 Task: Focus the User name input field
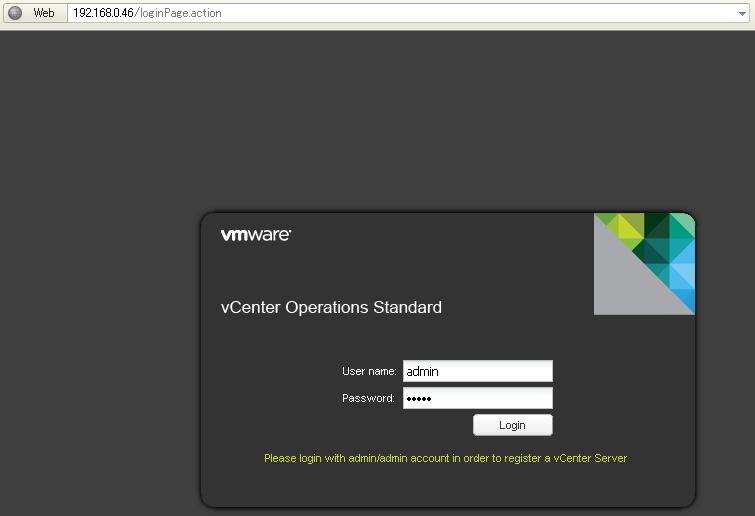[478, 371]
